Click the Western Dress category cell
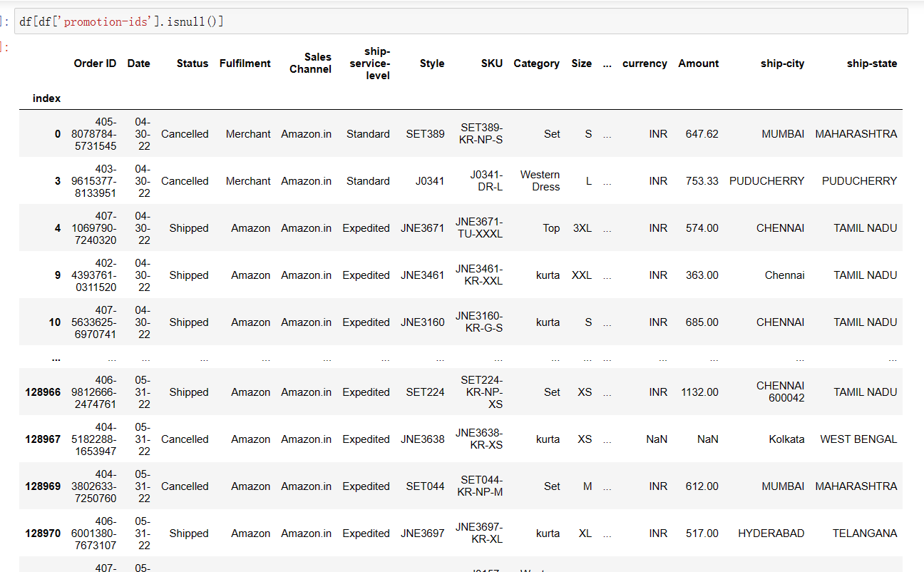The height and width of the screenshot is (572, 924). point(540,181)
